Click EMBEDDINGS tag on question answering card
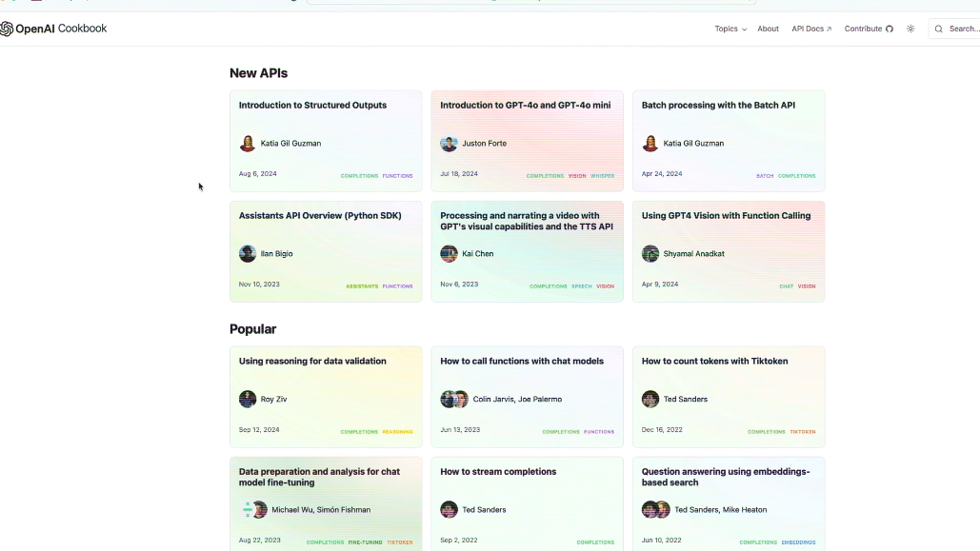 click(x=798, y=542)
